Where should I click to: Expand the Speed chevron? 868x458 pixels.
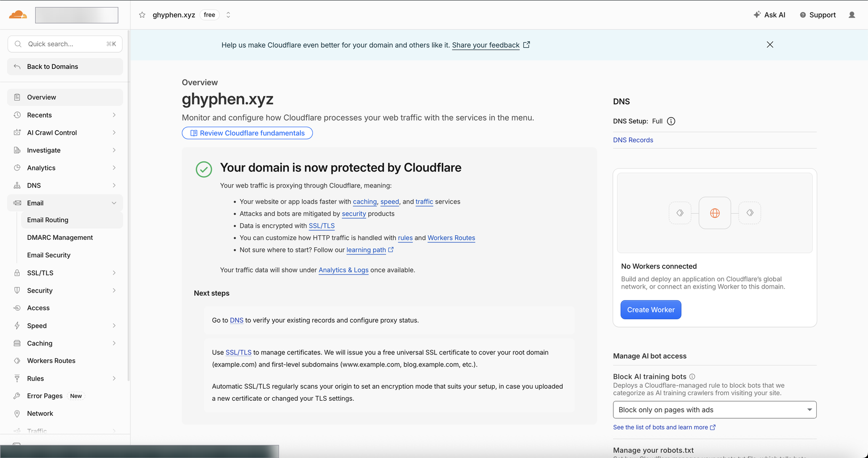click(114, 326)
